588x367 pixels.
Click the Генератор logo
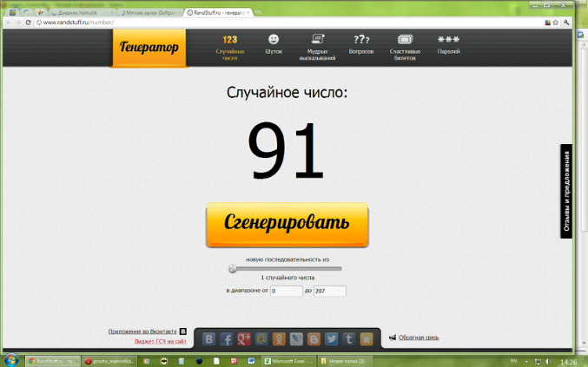pos(149,48)
